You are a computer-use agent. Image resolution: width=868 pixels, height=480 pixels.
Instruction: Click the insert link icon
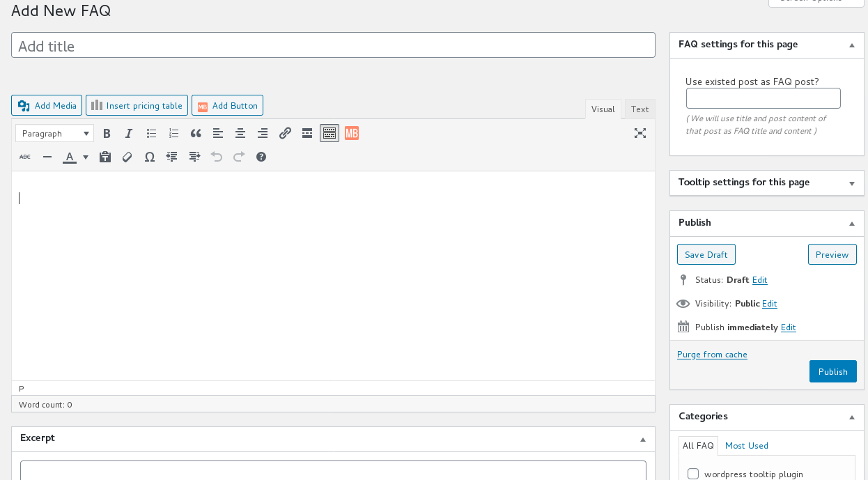285,133
